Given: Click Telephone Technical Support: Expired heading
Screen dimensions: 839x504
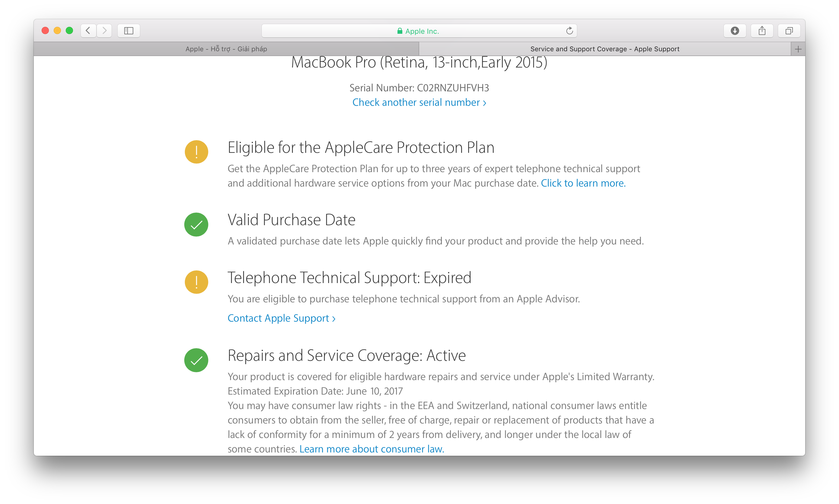Looking at the screenshot, I should (350, 278).
